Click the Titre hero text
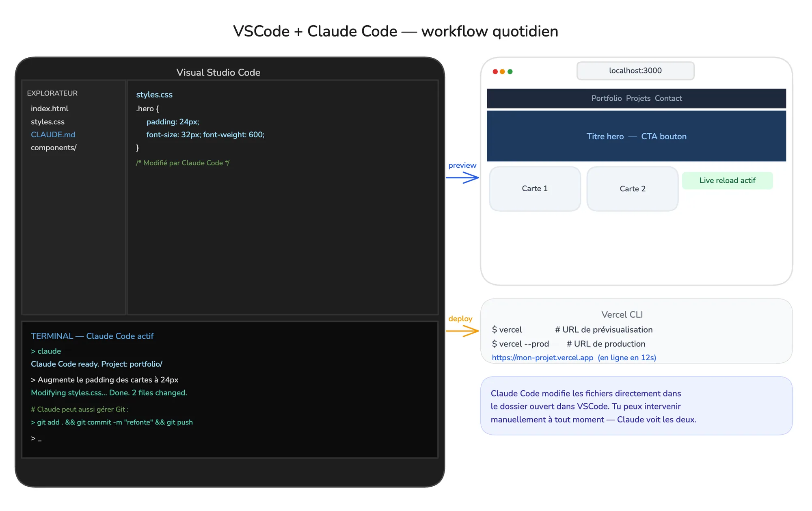The width and height of the screenshot is (812, 511). pos(605,136)
